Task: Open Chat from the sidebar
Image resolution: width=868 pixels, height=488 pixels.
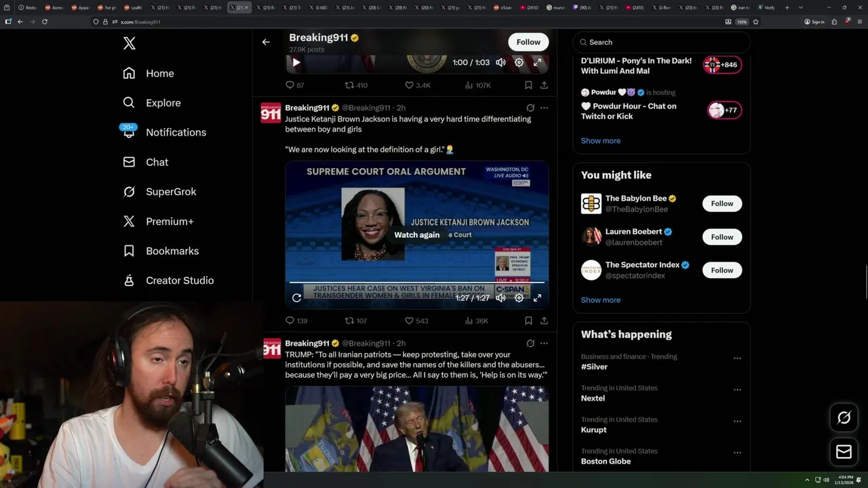Action: pos(146,162)
